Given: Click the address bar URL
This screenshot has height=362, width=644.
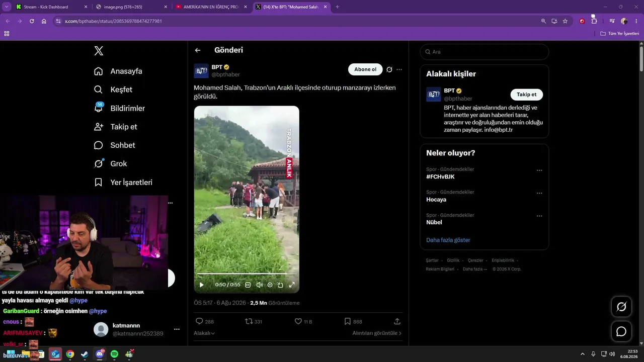Looking at the screenshot, I should (x=113, y=21).
